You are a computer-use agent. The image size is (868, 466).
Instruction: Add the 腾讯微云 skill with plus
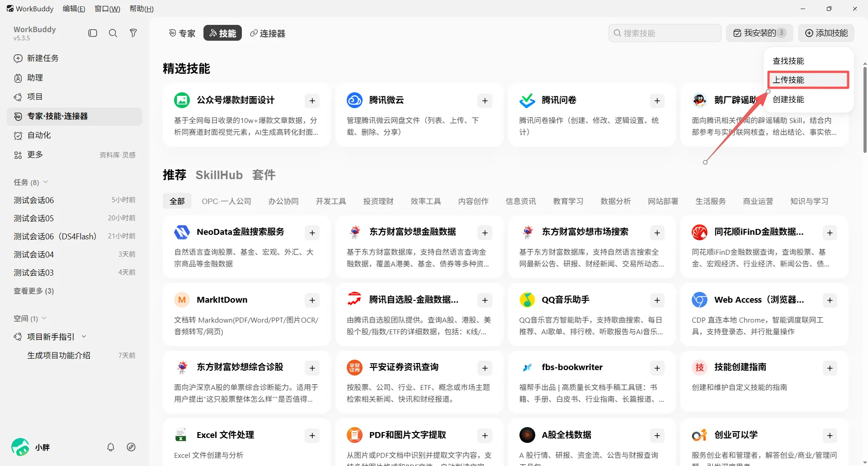pos(485,101)
